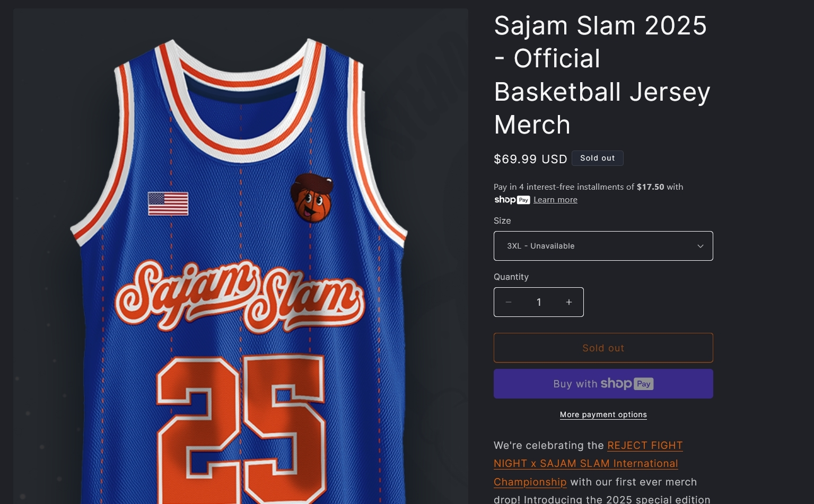
Task: Click the Sajam Slam 2025 product title
Action: click(x=602, y=75)
